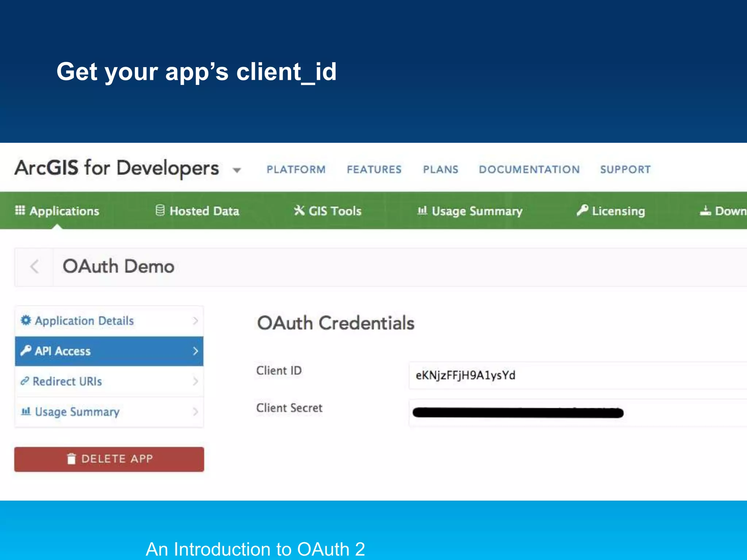Switch to the Hosted Data tab
747x560 pixels.
click(x=197, y=211)
